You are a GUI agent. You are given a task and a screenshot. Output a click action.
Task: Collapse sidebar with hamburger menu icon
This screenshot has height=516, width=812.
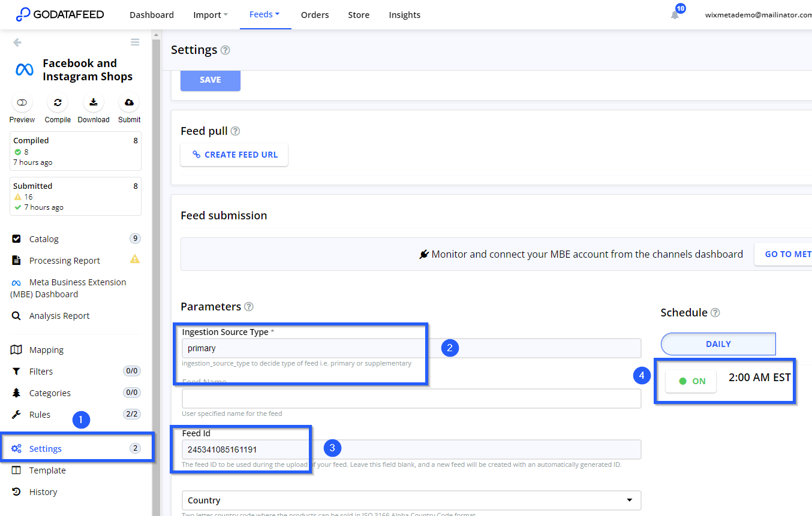[x=135, y=42]
